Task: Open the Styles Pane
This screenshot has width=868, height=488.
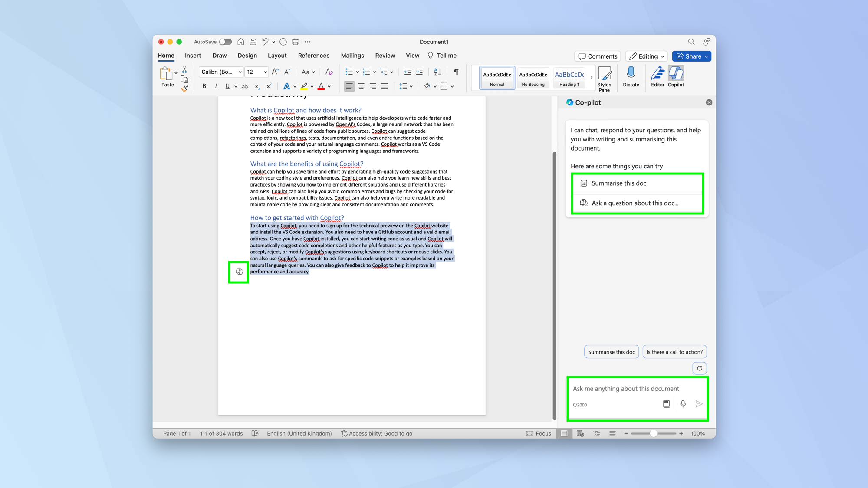Action: pos(604,78)
